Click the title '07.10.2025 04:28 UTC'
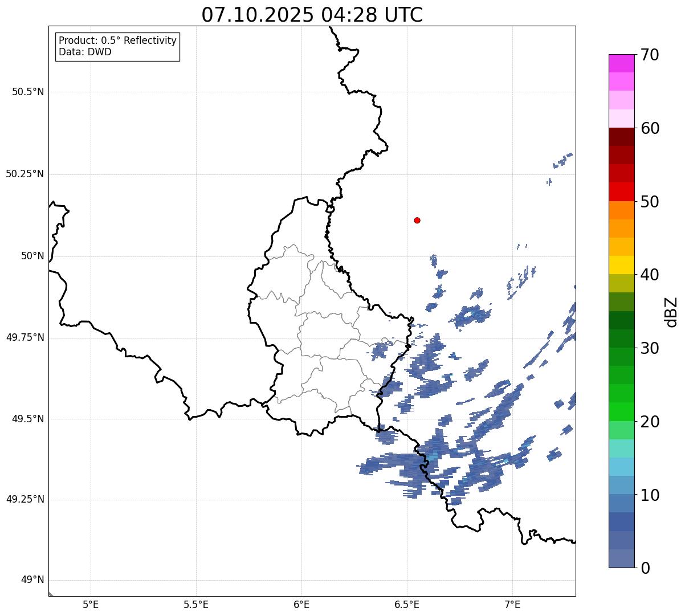685x616 pixels. point(312,15)
